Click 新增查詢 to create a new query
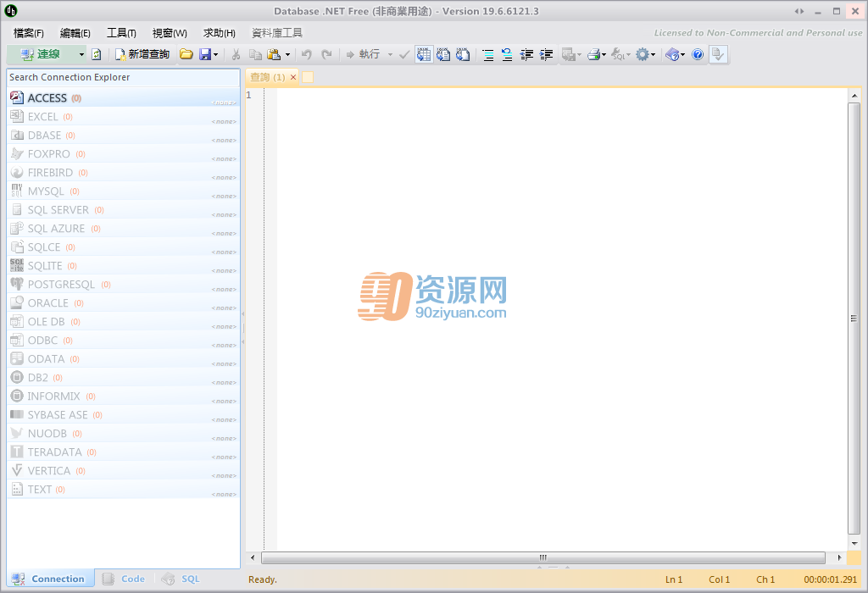The image size is (868, 593). click(142, 54)
